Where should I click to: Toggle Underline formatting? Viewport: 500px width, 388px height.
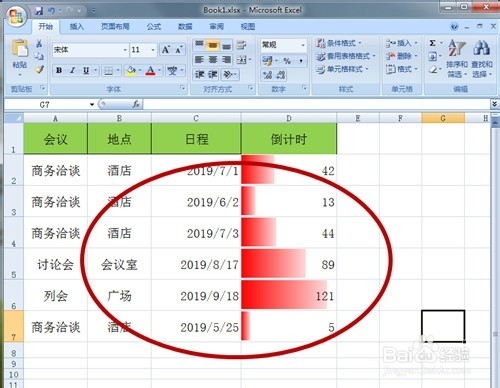click(x=86, y=70)
